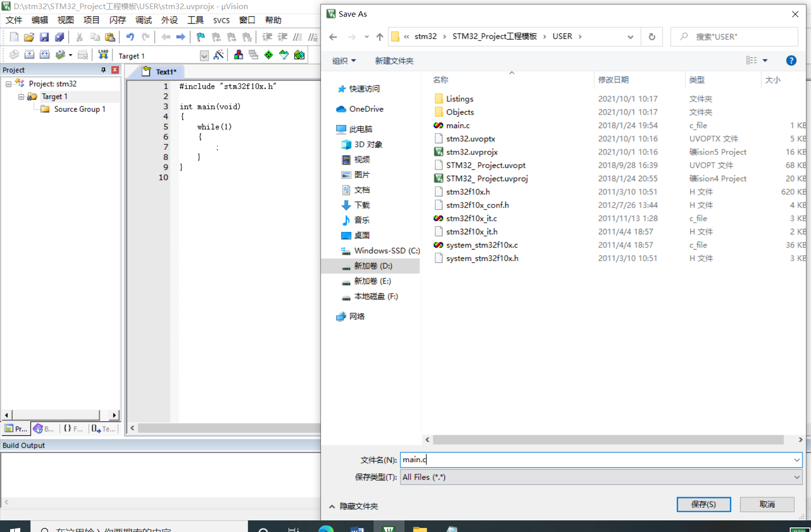Expand the 文件名 filename history dropdown
Image resolution: width=811 pixels, height=532 pixels.
pos(797,460)
